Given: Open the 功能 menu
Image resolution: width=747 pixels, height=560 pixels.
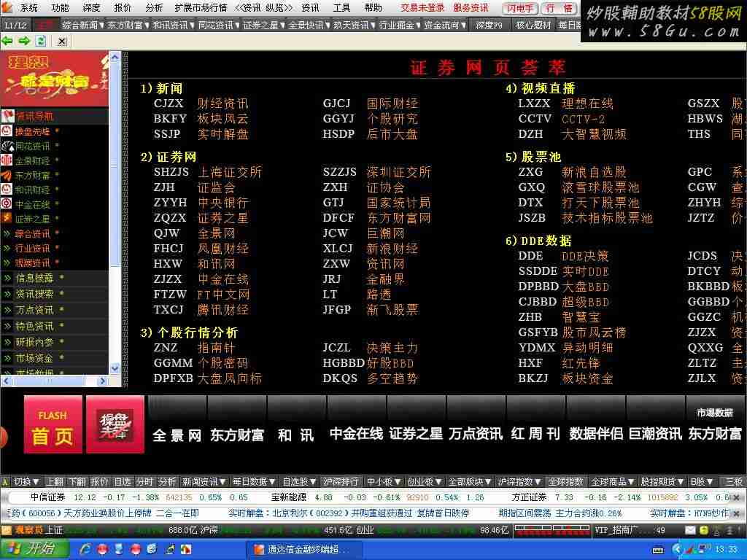Looking at the screenshot, I should 61,7.
